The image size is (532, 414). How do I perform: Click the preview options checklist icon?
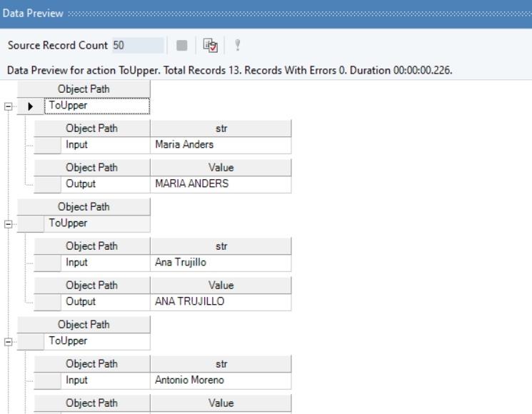coord(210,46)
